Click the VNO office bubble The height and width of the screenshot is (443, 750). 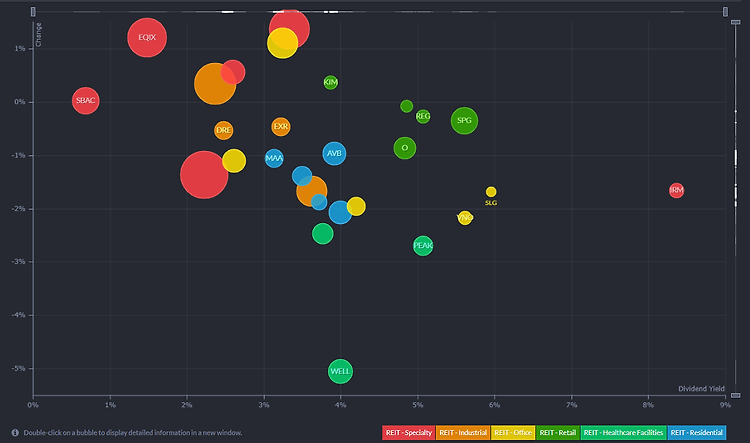tap(464, 218)
